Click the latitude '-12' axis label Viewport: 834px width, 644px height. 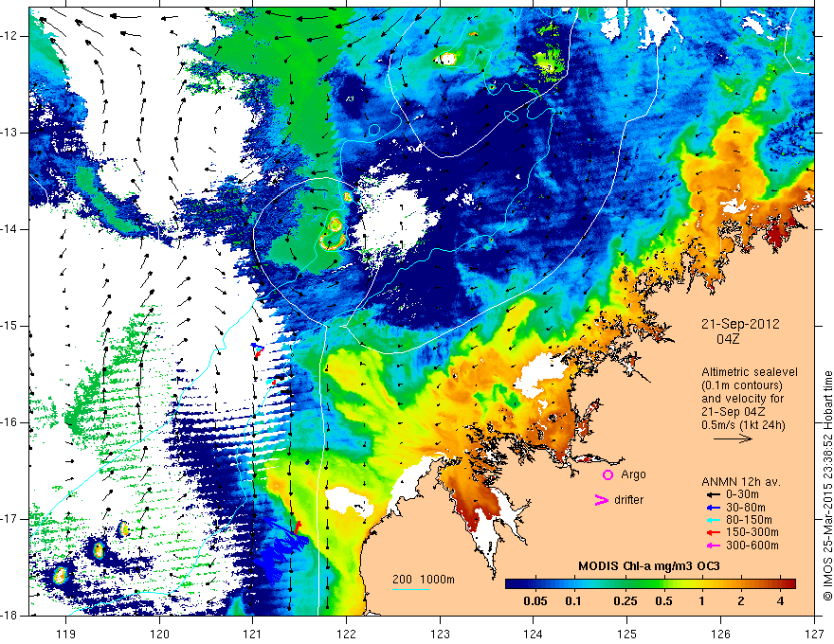[x=9, y=36]
